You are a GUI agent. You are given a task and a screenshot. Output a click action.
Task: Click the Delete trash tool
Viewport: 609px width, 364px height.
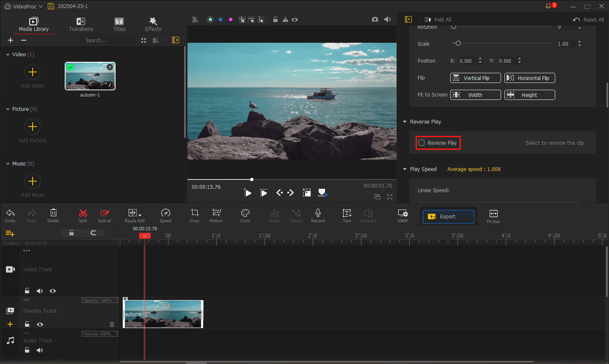click(53, 215)
